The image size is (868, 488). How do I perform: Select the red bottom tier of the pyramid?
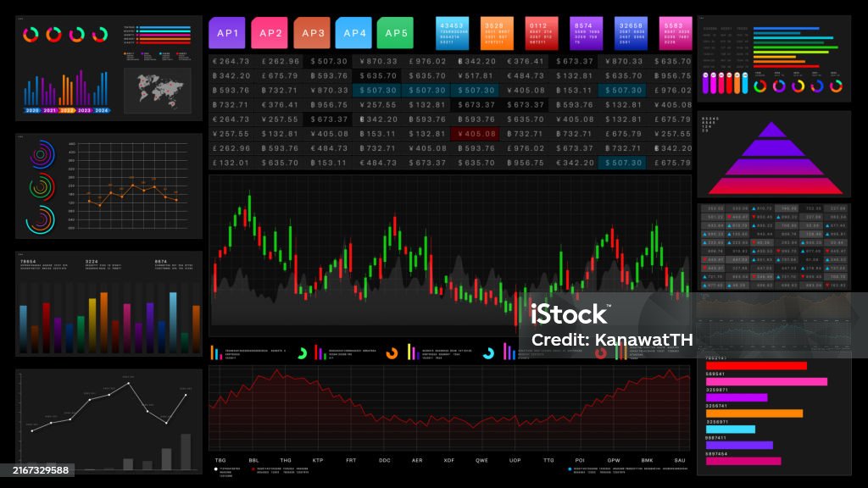(775, 186)
